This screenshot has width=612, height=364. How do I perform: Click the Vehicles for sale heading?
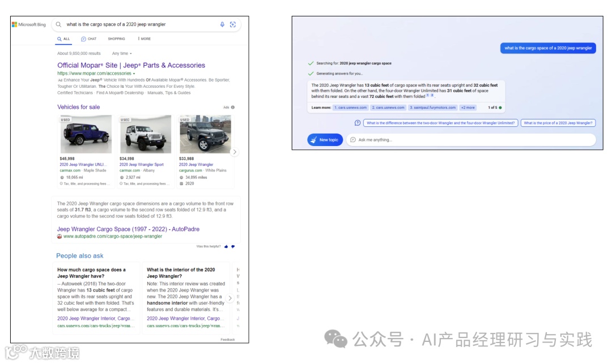click(x=78, y=107)
